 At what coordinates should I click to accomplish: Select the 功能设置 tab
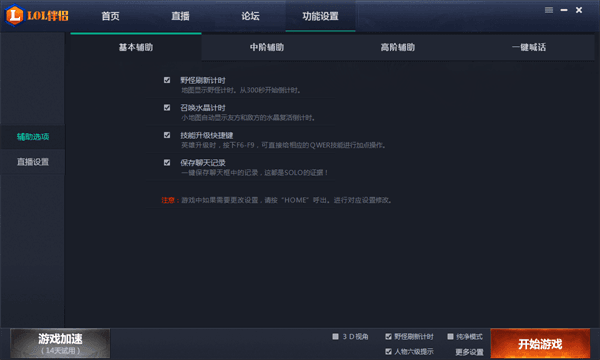(320, 16)
